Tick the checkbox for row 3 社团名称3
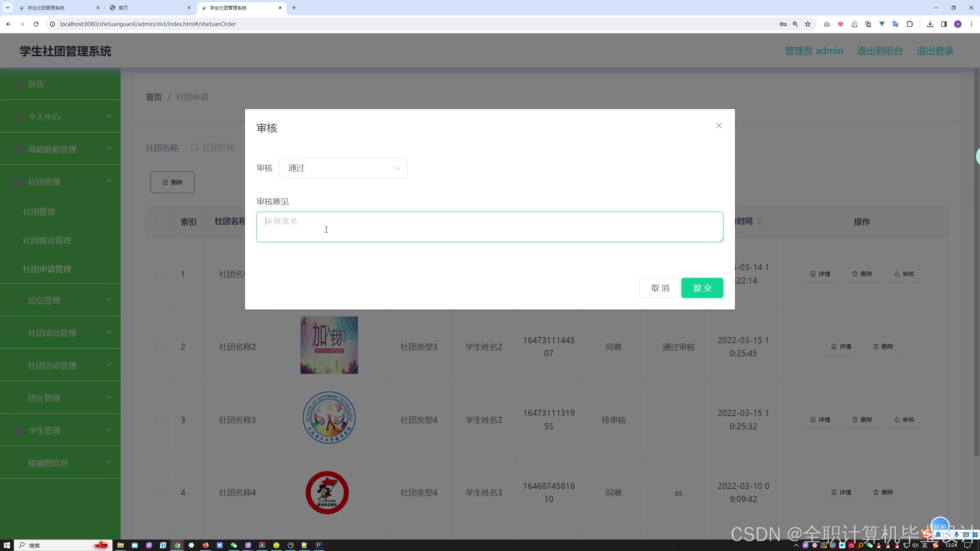 (160, 420)
